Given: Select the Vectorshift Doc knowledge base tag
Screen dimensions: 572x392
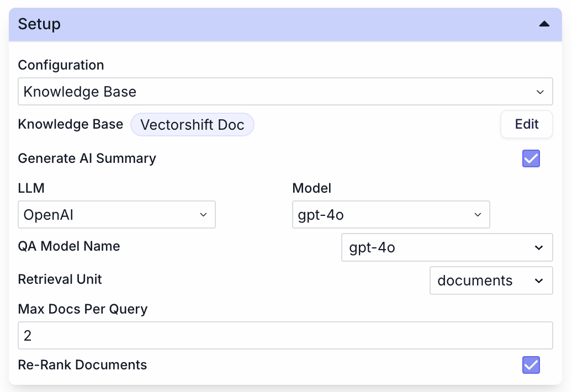Looking at the screenshot, I should tap(192, 124).
